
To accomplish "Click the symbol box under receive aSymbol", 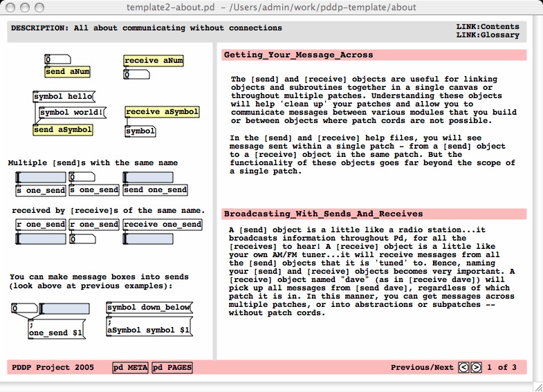I will point(140,131).
